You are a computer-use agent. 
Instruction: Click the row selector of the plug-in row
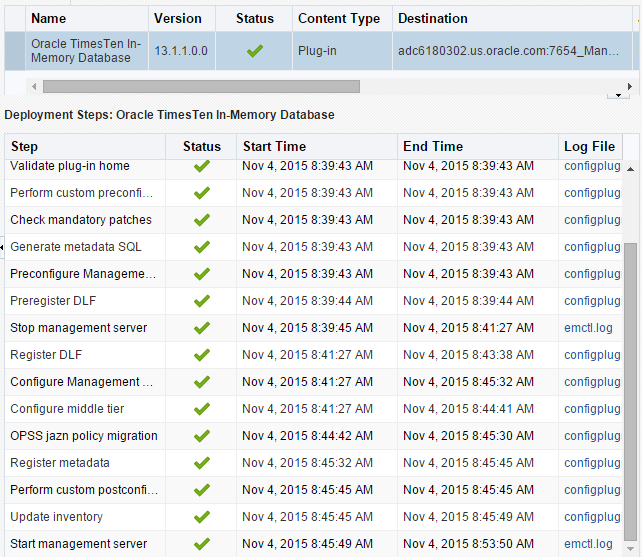tap(15, 51)
